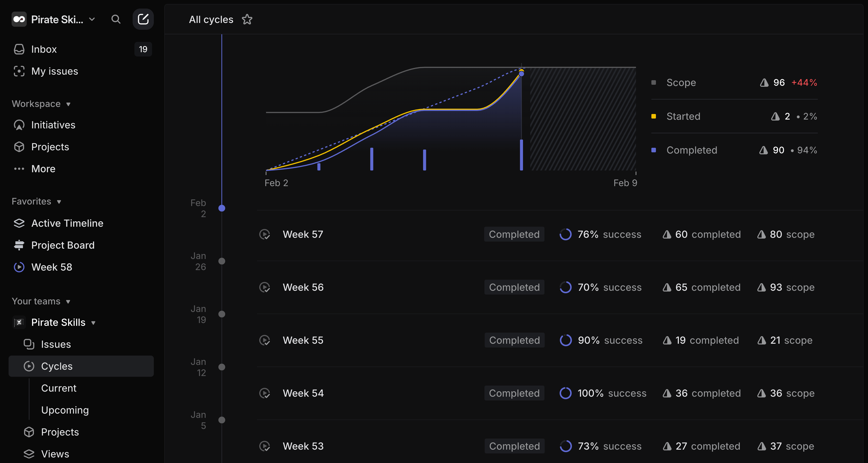Open the search in the workspace
Image resolution: width=868 pixels, height=463 pixels.
[x=116, y=19]
